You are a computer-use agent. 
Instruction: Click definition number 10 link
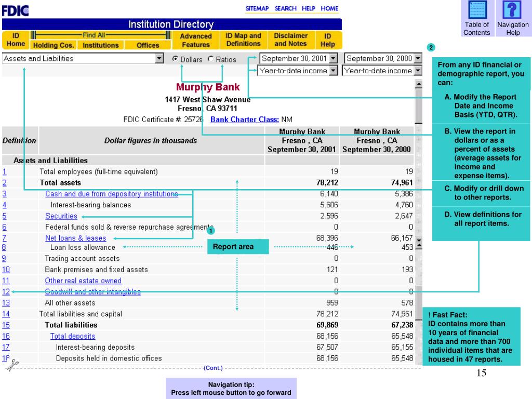coord(6,270)
